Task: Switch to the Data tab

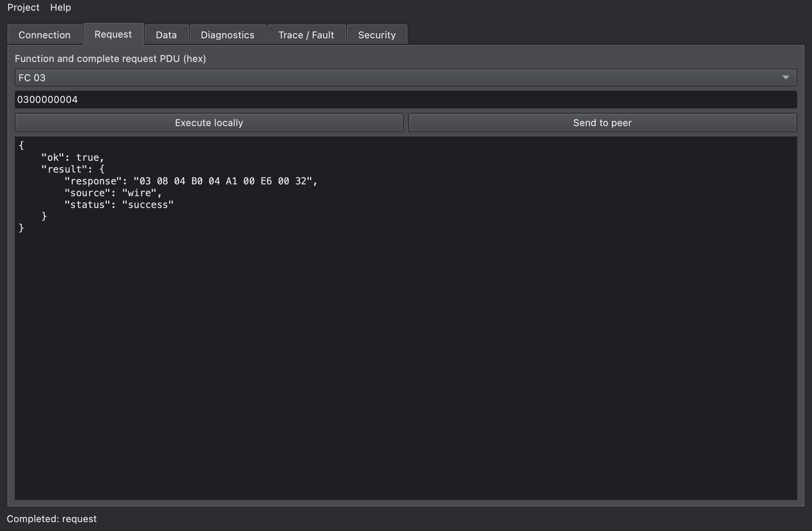Action: click(166, 35)
